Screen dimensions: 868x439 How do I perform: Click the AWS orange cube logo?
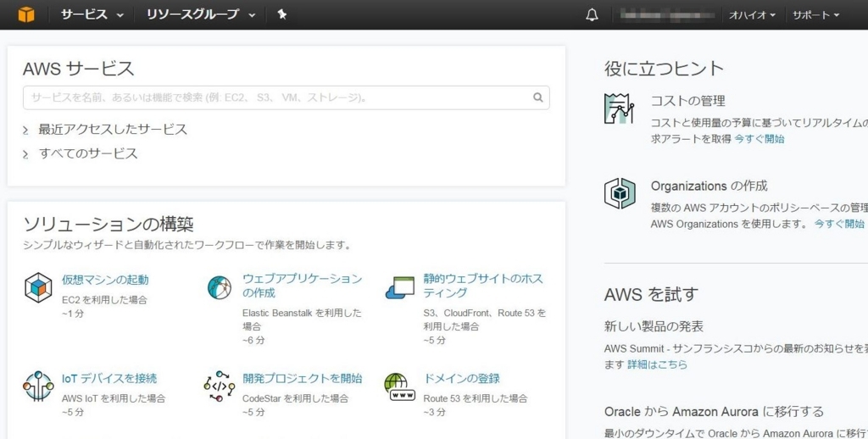coord(26,14)
